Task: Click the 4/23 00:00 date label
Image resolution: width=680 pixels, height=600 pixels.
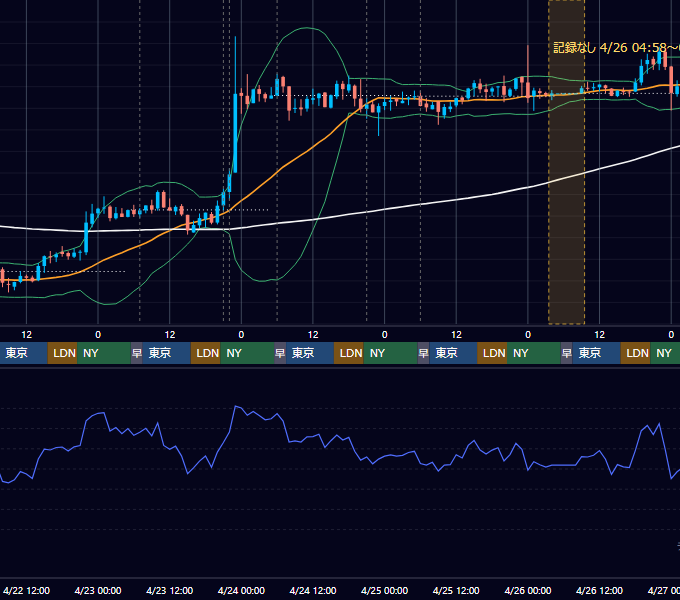Action: (x=98, y=590)
